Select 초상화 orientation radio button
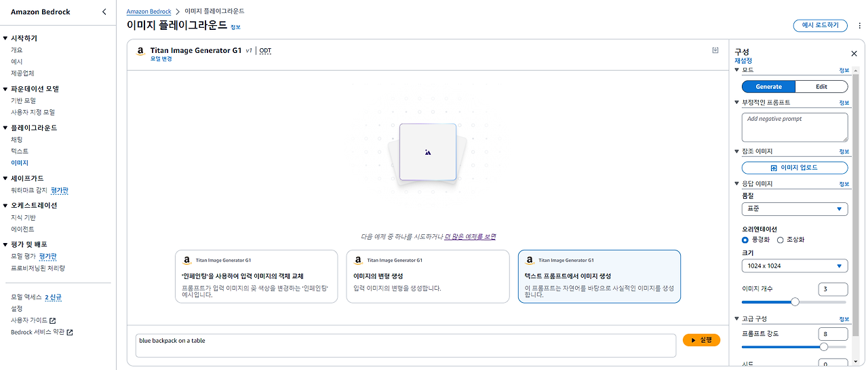This screenshot has width=868, height=370. coord(780,240)
